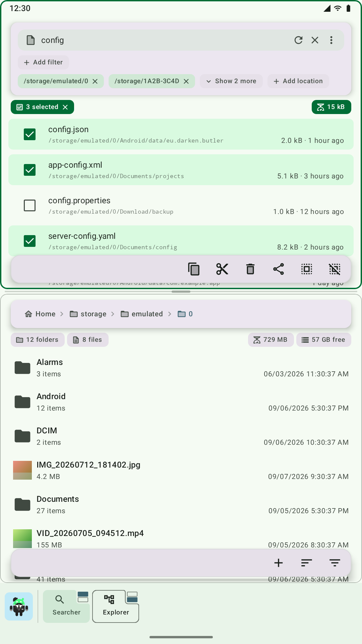The image size is (362, 644).
Task: Go to emulated in the breadcrumb
Action: click(x=142, y=314)
